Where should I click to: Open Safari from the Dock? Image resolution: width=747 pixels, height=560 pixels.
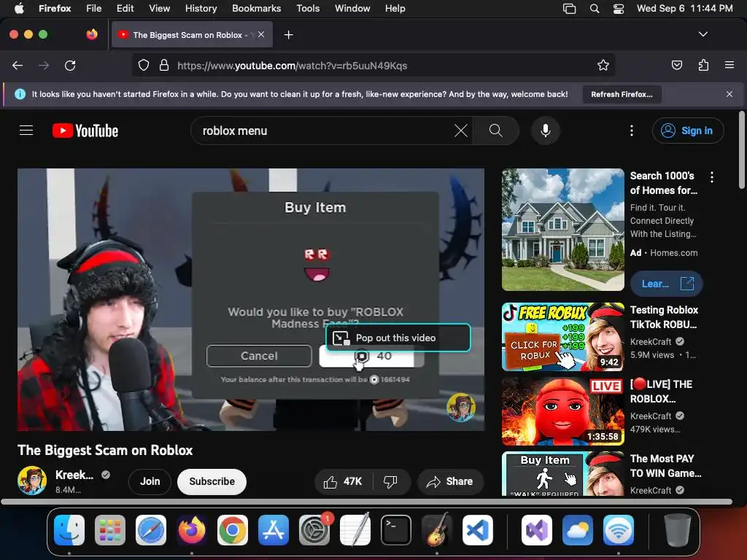coord(151,530)
